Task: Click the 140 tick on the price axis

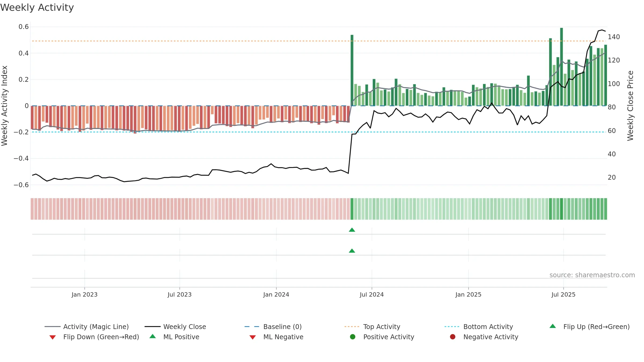Action: point(614,37)
